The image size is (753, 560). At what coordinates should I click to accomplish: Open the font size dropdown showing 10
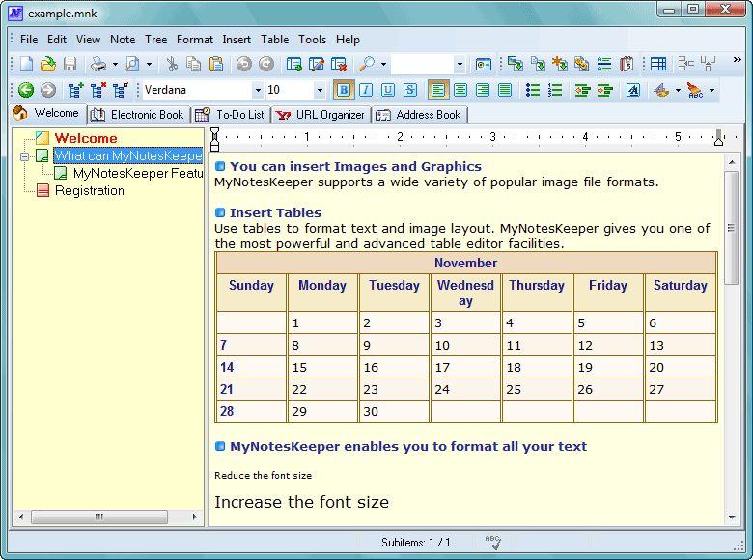(x=321, y=90)
